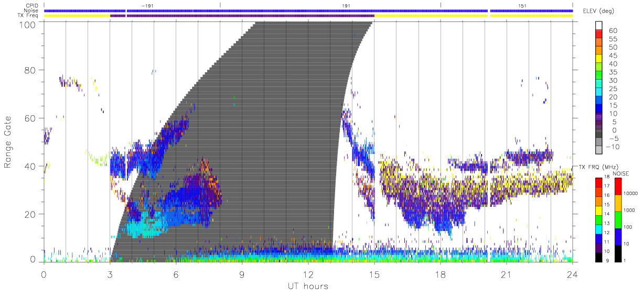Click the blue Noise strip above the plot

click(x=308, y=10)
